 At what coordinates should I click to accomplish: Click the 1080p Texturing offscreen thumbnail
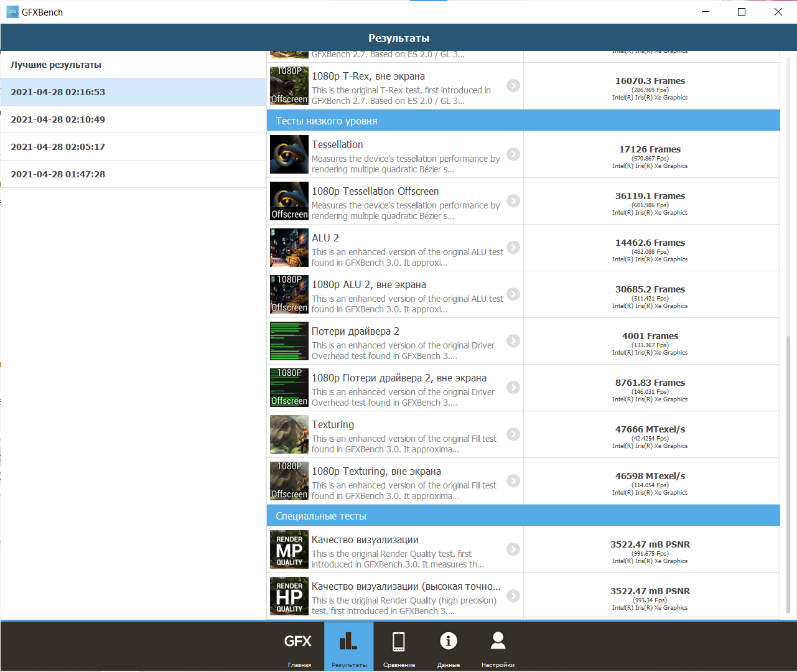(289, 481)
